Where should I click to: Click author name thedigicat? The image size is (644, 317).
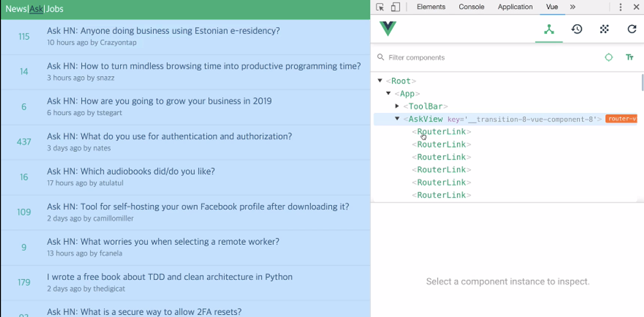(x=109, y=289)
